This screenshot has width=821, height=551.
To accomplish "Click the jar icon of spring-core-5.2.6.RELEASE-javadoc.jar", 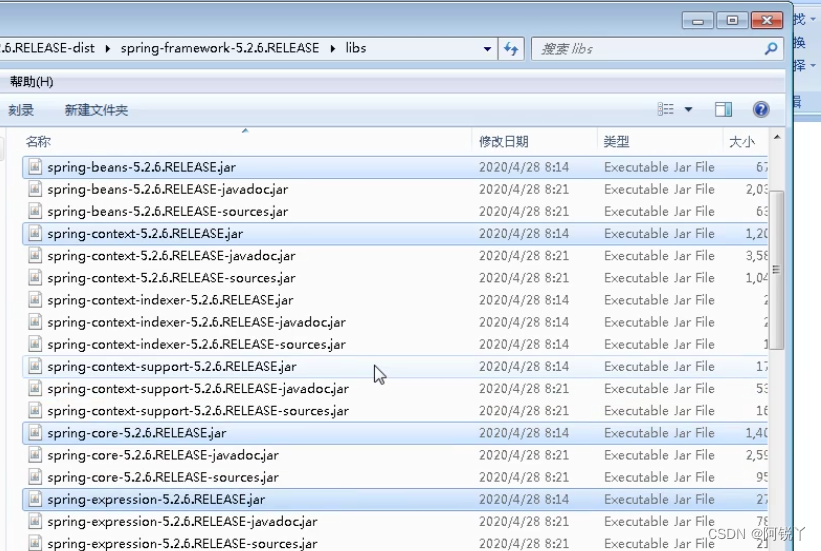I will pyautogui.click(x=35, y=455).
